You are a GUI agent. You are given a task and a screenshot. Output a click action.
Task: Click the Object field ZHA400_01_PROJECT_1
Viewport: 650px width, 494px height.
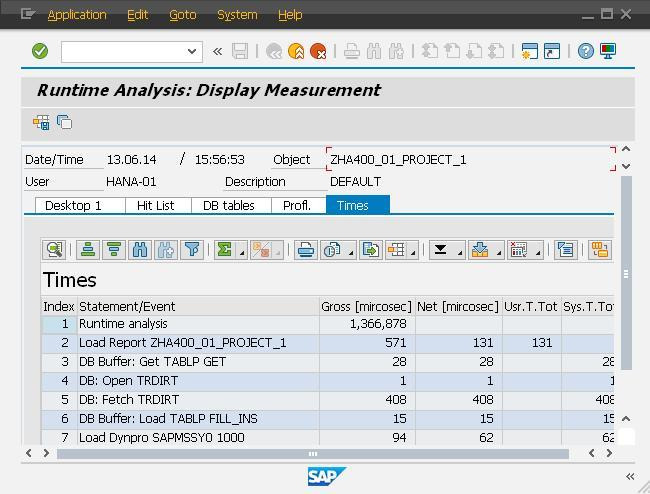471,160
